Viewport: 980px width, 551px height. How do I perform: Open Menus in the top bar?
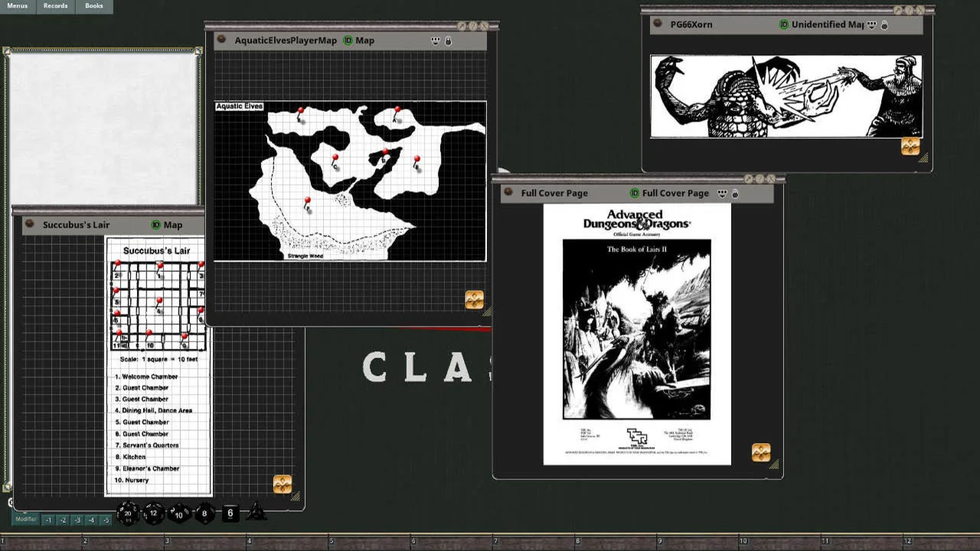[x=17, y=6]
